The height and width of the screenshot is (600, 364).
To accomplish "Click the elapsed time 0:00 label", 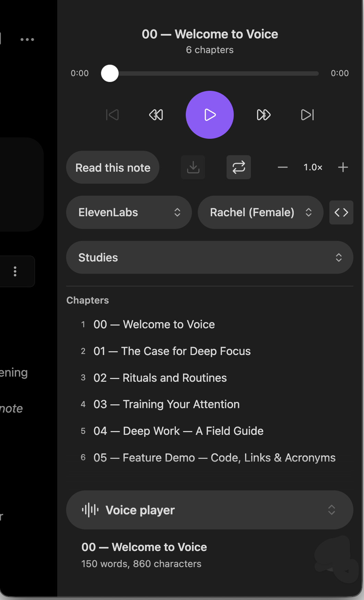I will [80, 73].
